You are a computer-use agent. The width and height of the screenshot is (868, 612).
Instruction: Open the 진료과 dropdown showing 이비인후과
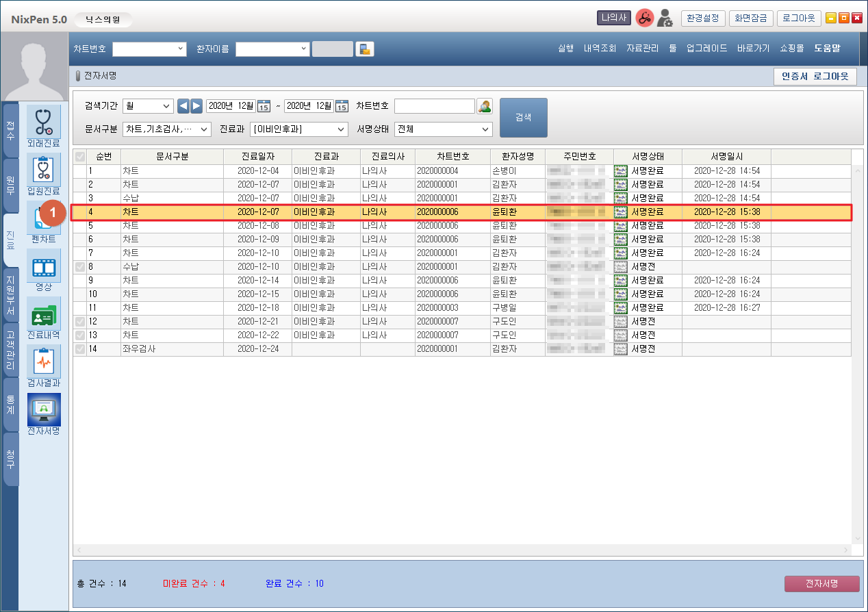coord(299,129)
